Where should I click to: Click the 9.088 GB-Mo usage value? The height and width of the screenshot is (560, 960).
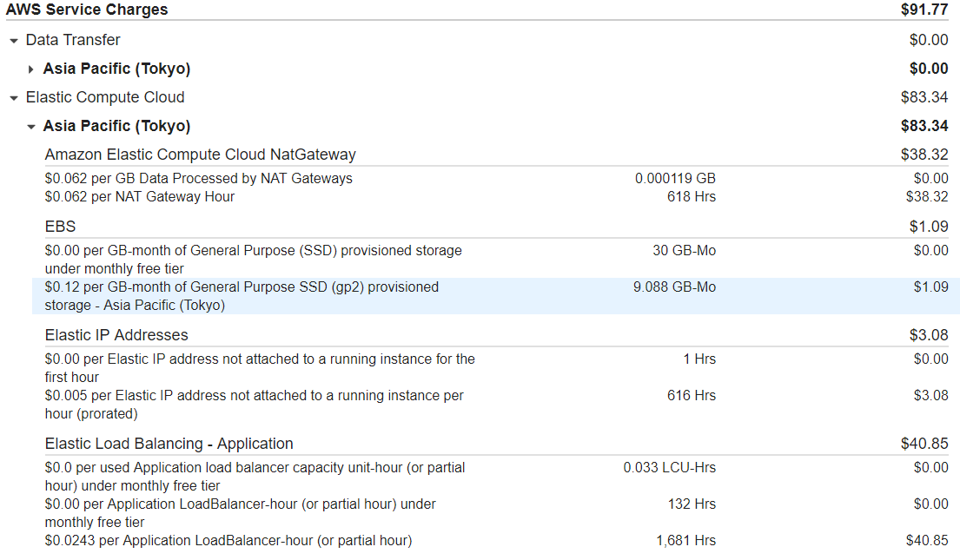[x=674, y=287]
